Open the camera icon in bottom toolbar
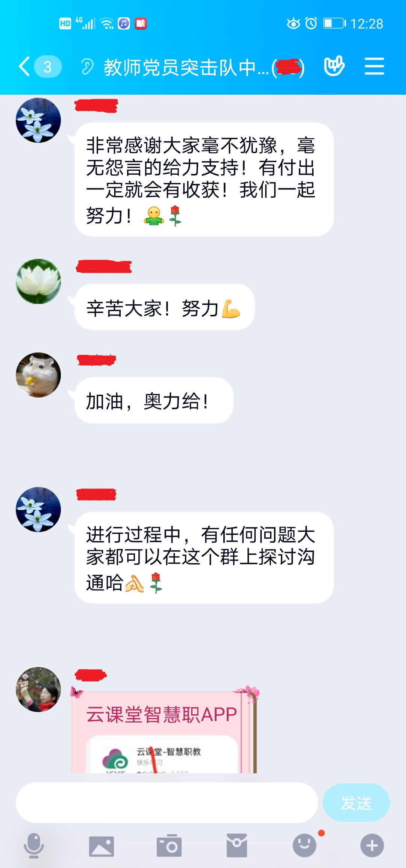The height and width of the screenshot is (868, 406). point(169,845)
